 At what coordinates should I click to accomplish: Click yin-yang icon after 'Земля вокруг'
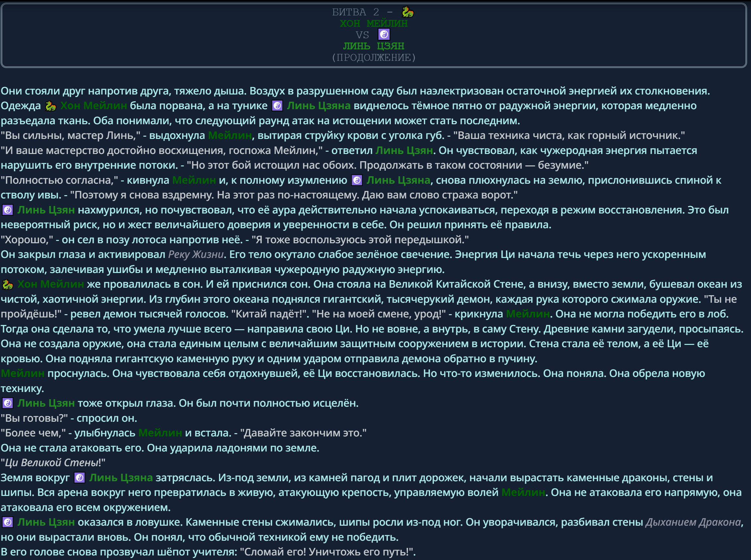(79, 478)
